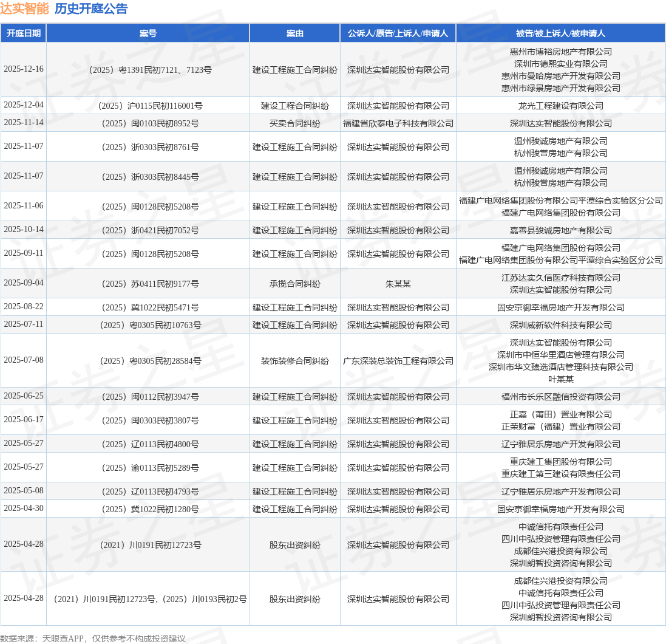Image resolution: width=666 pixels, height=644 pixels.
Task: Select case number 冀1022民初5471号
Action: [150, 307]
